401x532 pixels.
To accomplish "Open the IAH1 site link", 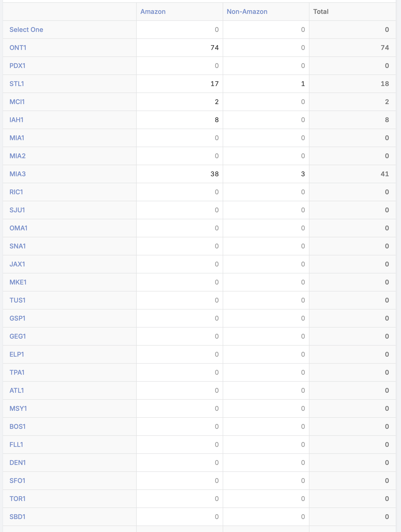I will click(x=16, y=120).
